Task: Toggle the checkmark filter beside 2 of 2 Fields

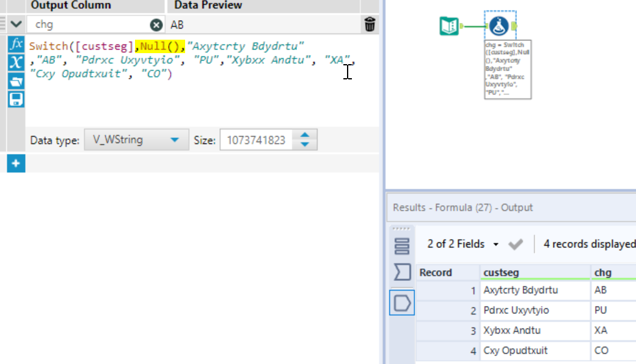Action: (x=516, y=244)
